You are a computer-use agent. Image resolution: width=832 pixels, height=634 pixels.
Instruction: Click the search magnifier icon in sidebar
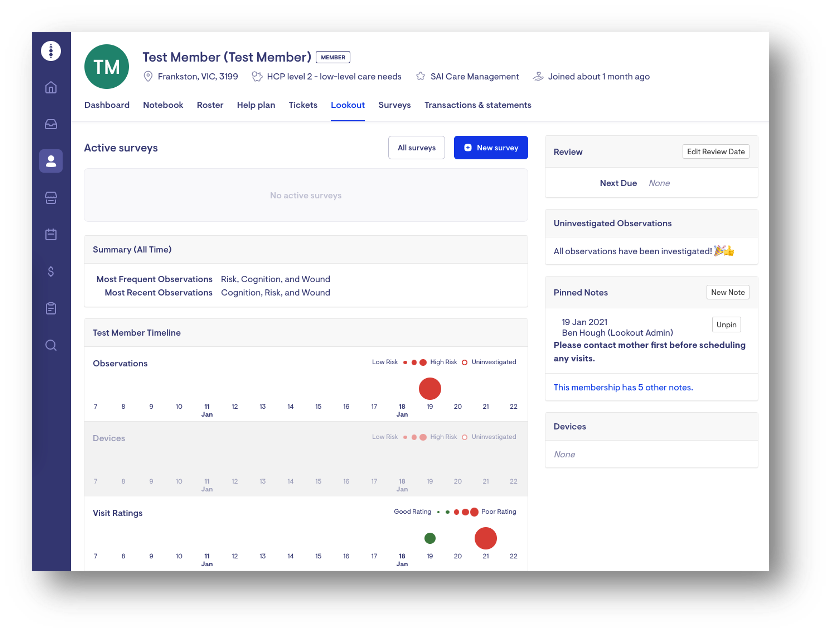click(x=51, y=345)
